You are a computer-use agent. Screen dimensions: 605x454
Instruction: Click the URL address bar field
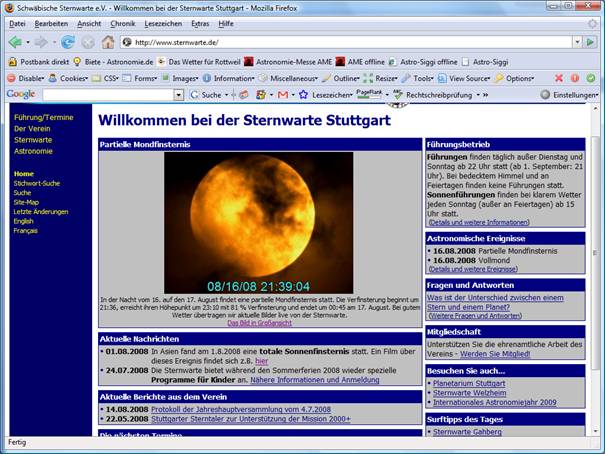click(x=347, y=42)
